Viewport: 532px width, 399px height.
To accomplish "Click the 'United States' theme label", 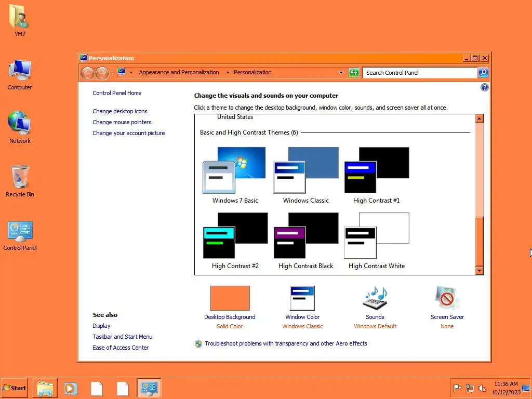I will [x=235, y=117].
